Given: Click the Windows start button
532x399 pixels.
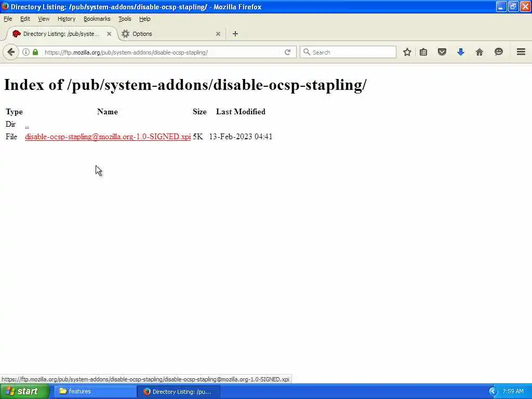Looking at the screenshot, I should pos(25,392).
